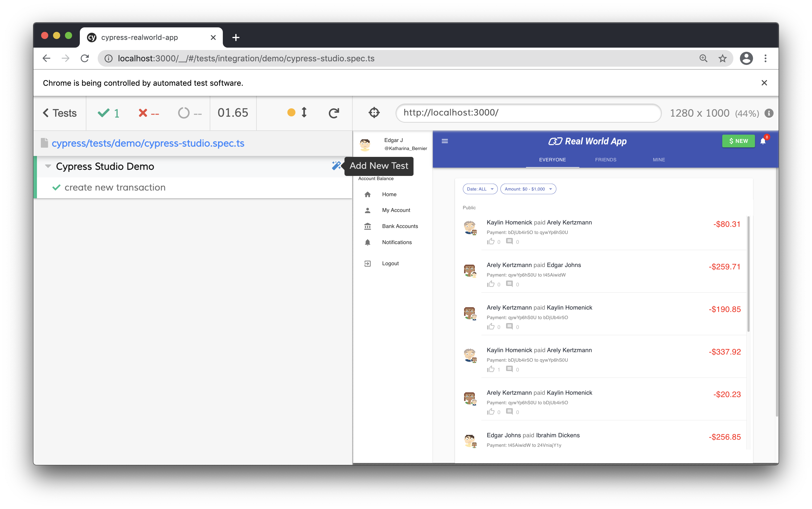This screenshot has height=509, width=812.
Task: Open the Date: ALL filter dropdown
Action: [x=480, y=189]
